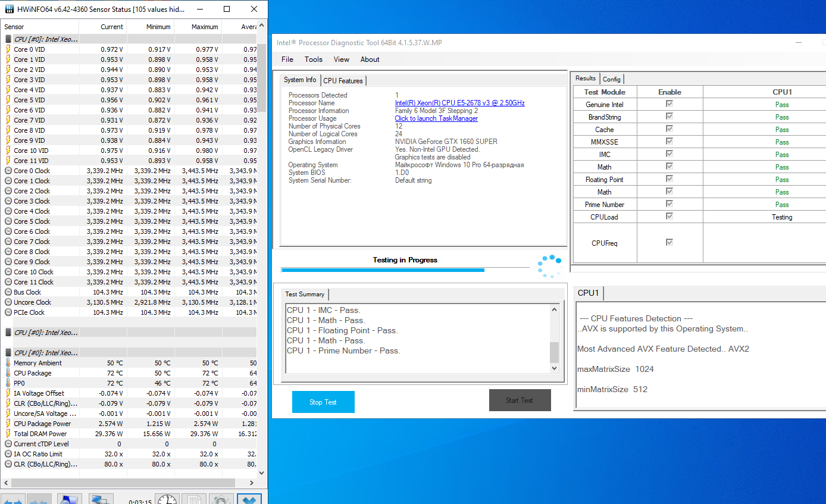
Task: Click the clock icon beside Core 0 Clock
Action: tap(8, 171)
